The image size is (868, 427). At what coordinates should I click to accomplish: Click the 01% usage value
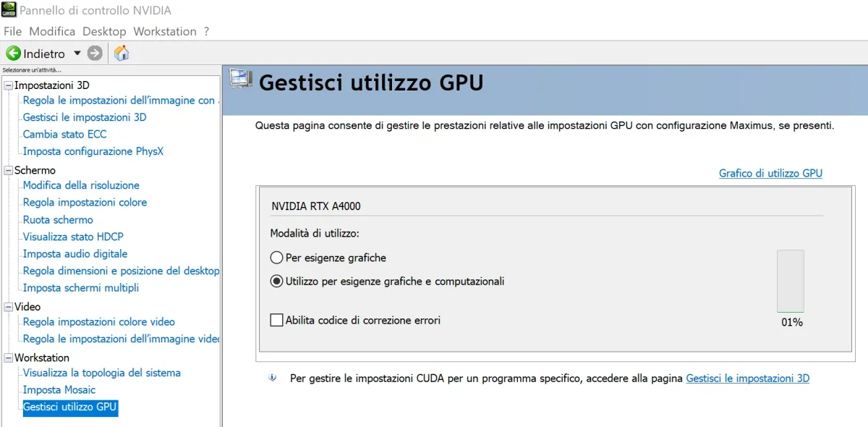[x=792, y=322]
